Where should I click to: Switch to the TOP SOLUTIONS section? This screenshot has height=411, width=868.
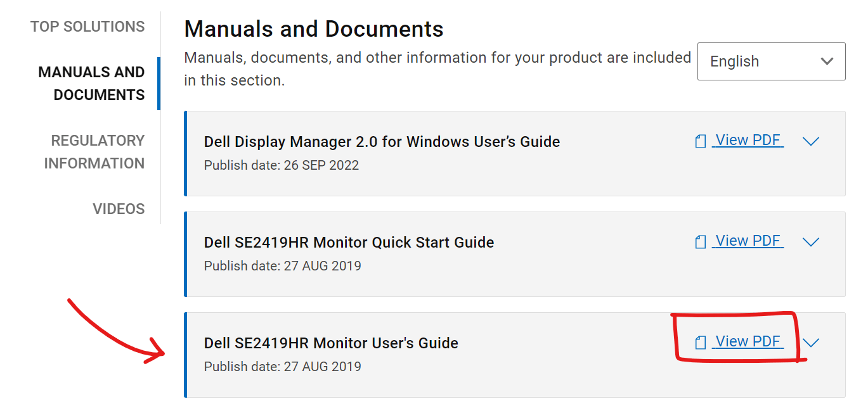point(87,27)
